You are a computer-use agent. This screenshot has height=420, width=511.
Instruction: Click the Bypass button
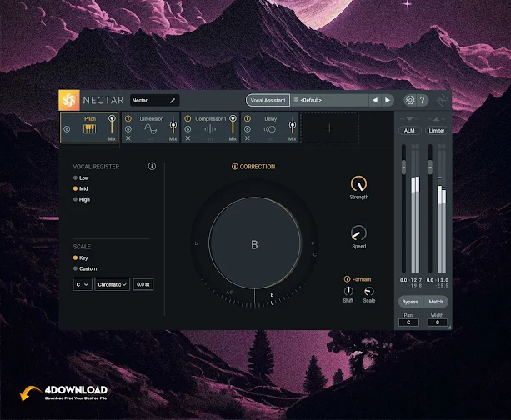click(x=410, y=302)
